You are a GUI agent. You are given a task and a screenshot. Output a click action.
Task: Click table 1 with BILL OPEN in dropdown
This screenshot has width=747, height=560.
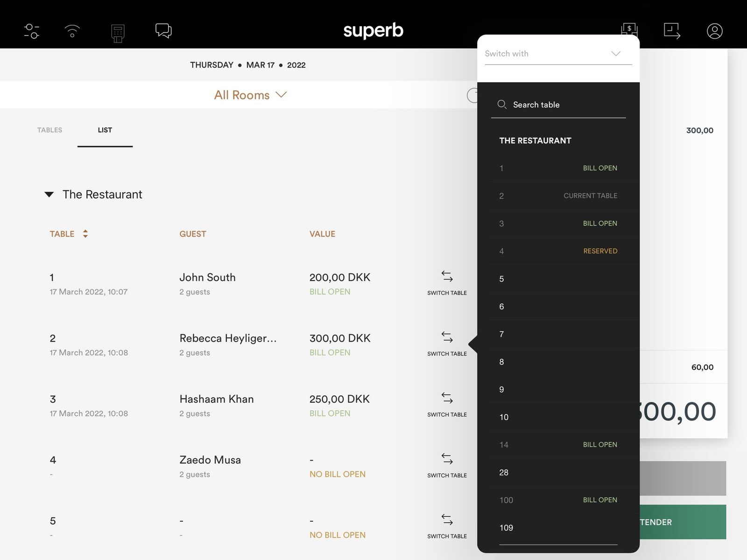(558, 168)
